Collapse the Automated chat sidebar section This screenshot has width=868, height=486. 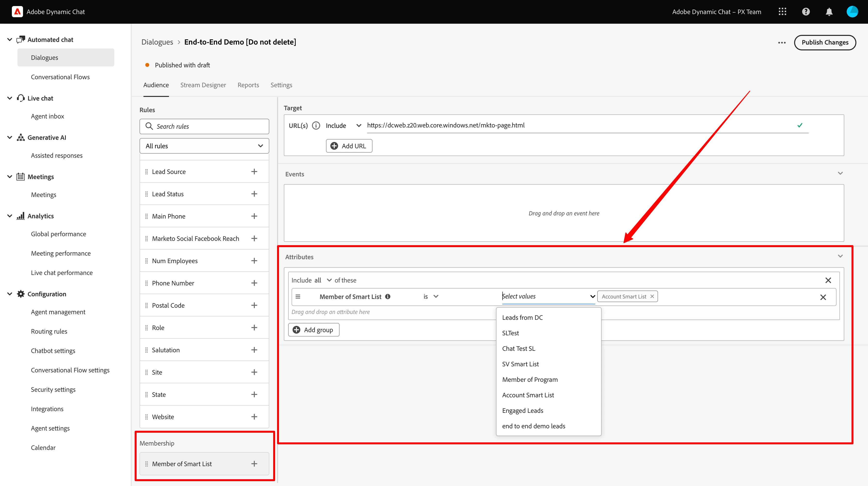(10, 40)
